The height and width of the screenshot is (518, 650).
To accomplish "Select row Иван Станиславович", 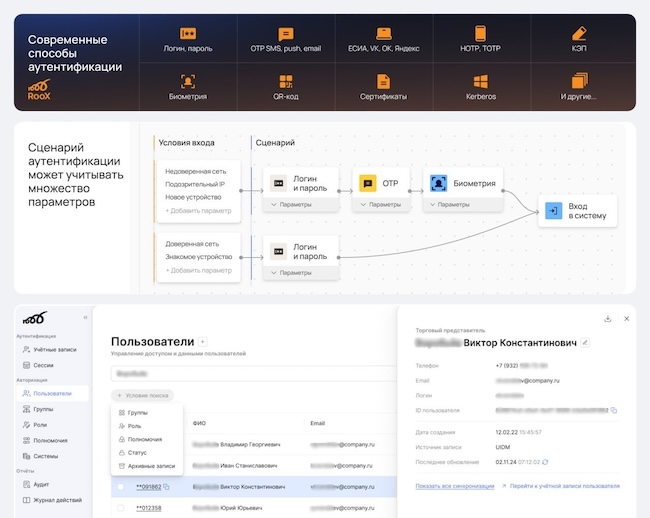I will click(x=254, y=465).
